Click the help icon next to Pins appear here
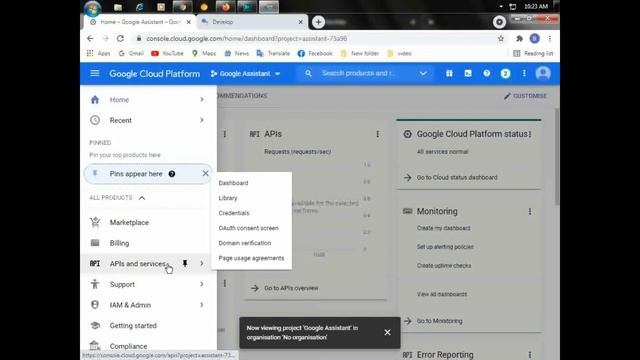Screen dimensions: 640x360 click(172, 174)
